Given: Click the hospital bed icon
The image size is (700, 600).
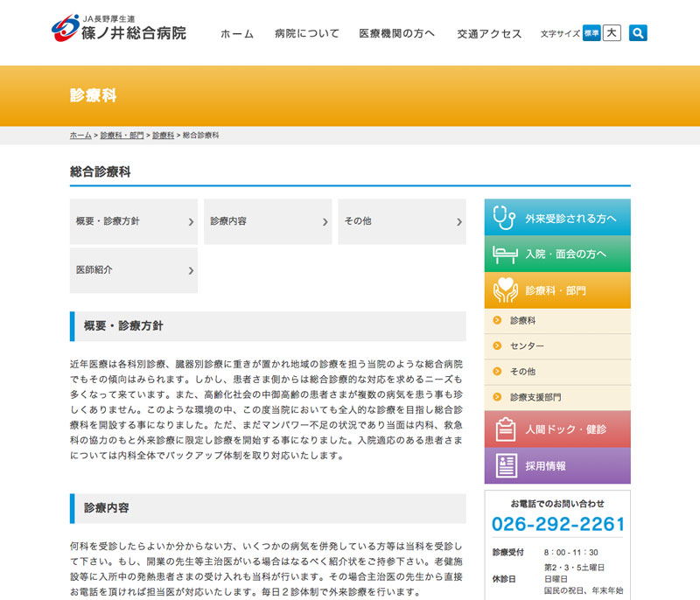Looking at the screenshot, I should click(505, 255).
